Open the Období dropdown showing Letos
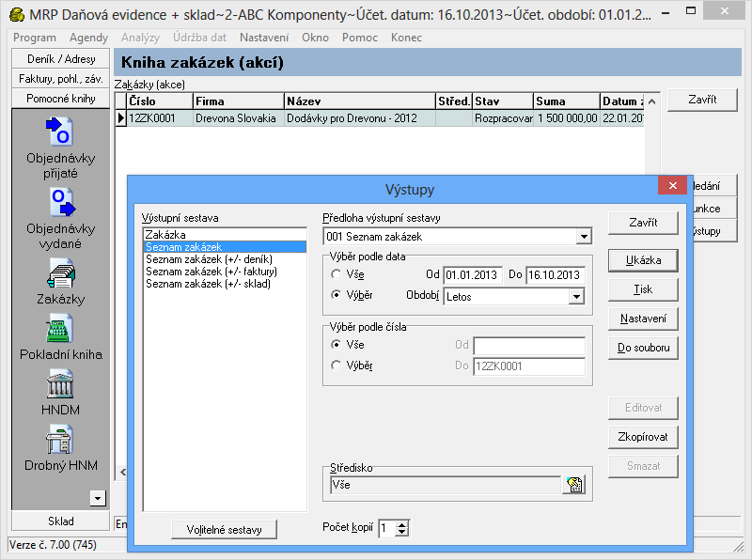 coord(575,297)
